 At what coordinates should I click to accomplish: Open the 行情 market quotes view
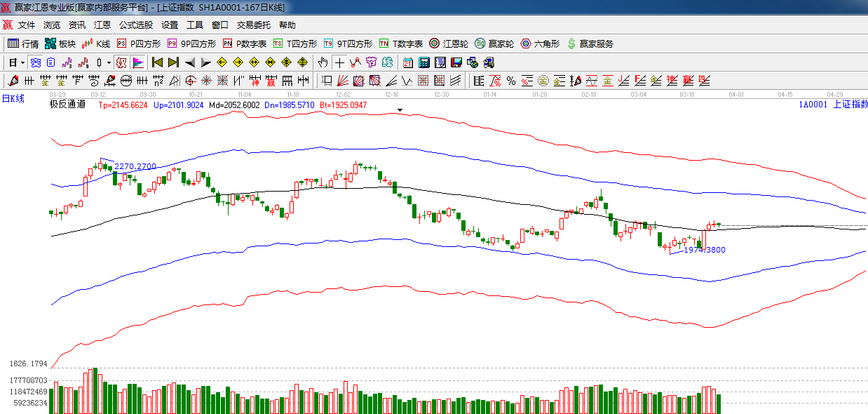pyautogui.click(x=23, y=44)
